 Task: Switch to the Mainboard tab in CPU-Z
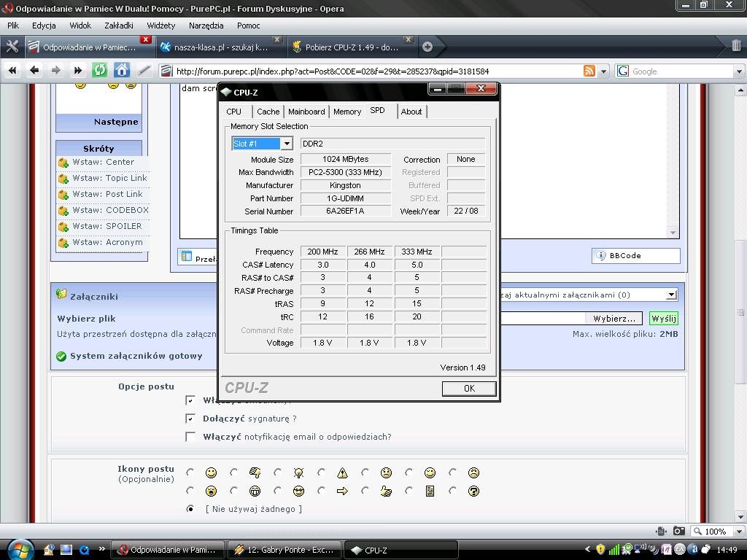pos(306,112)
